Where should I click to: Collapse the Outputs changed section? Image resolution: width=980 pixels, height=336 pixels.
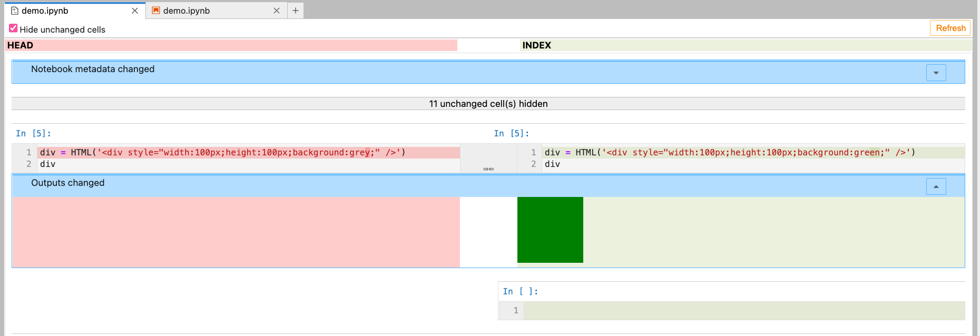pos(936,186)
